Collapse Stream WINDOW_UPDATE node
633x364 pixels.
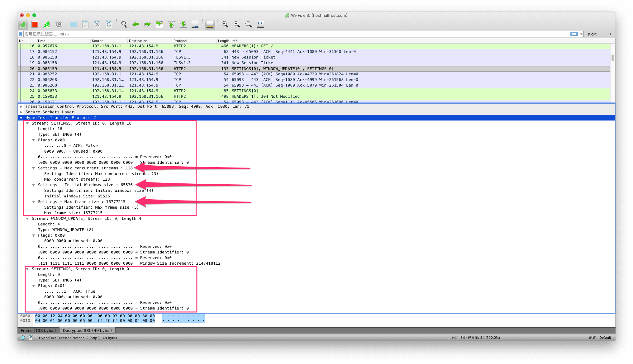[27, 219]
